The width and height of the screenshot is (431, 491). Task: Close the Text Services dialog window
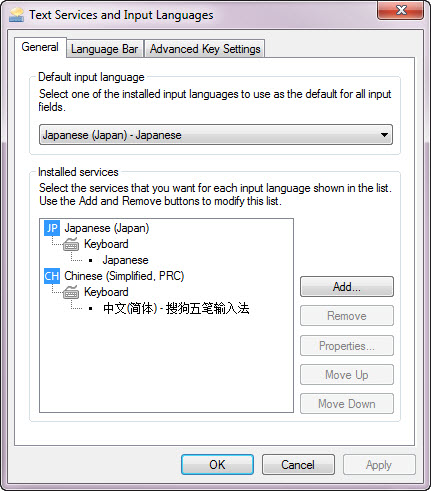tap(401, 10)
